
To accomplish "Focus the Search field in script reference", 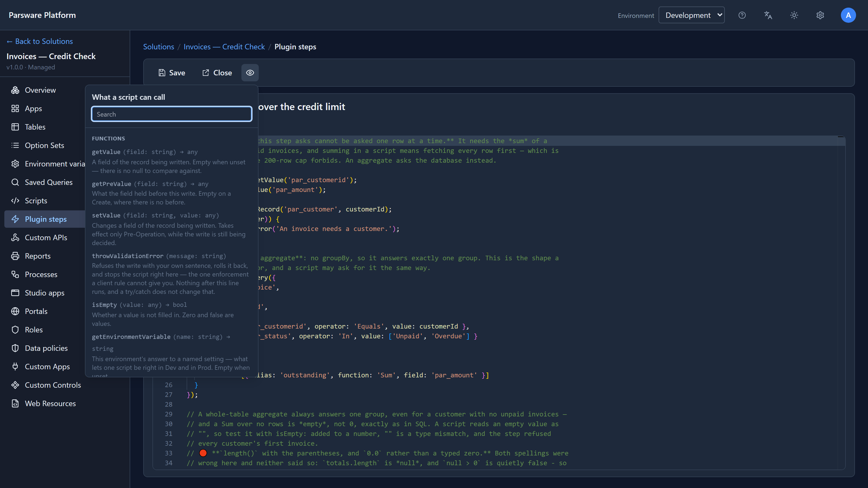I will pos(172,114).
